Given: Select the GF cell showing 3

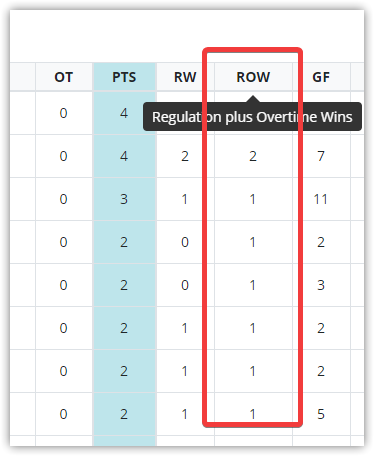Looking at the screenshot, I should pyautogui.click(x=321, y=285).
